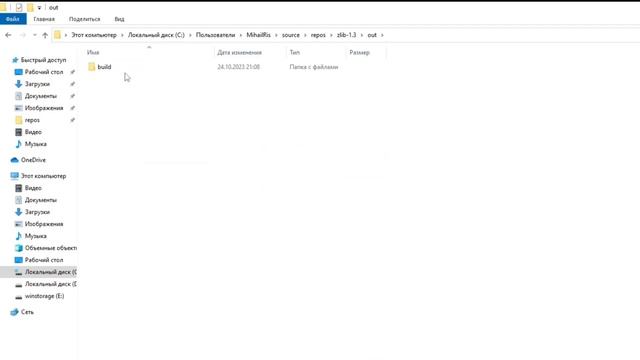
Task: Click zlib-1.3 breadcrumb segment
Action: [x=347, y=35]
